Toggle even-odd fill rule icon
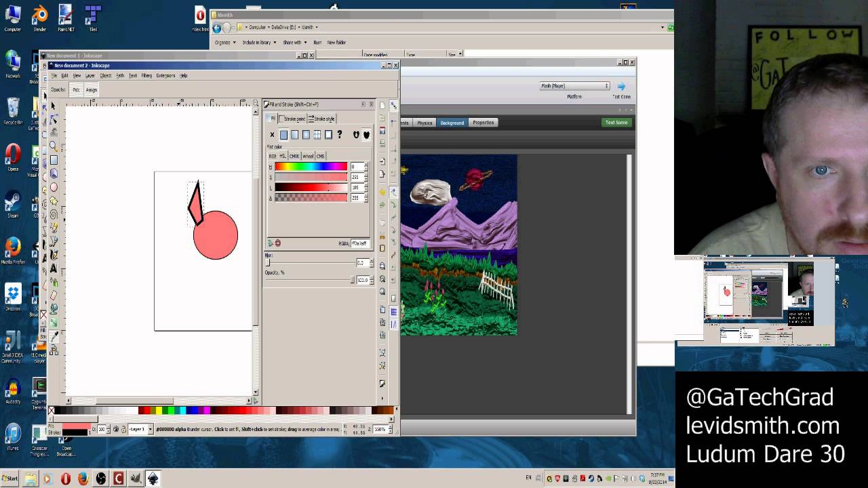Viewport: 868px width, 488px height. (356, 135)
